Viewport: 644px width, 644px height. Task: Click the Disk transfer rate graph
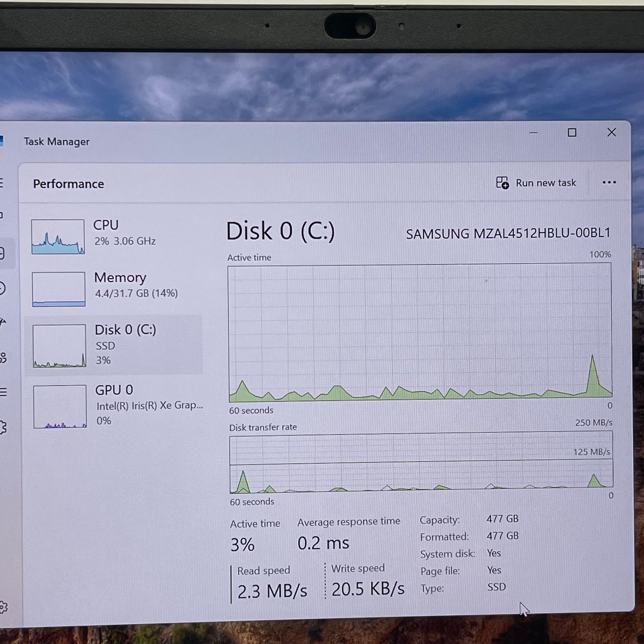coord(421,464)
